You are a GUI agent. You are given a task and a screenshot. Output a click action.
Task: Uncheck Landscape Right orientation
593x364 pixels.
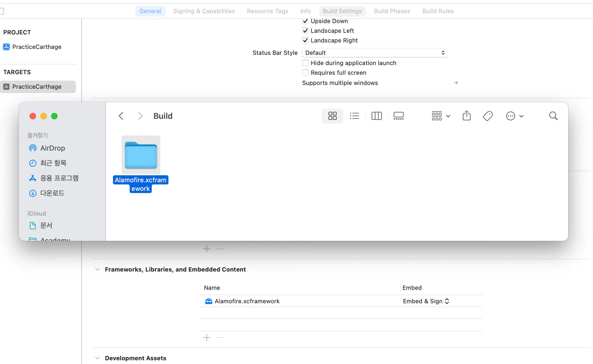(x=305, y=40)
